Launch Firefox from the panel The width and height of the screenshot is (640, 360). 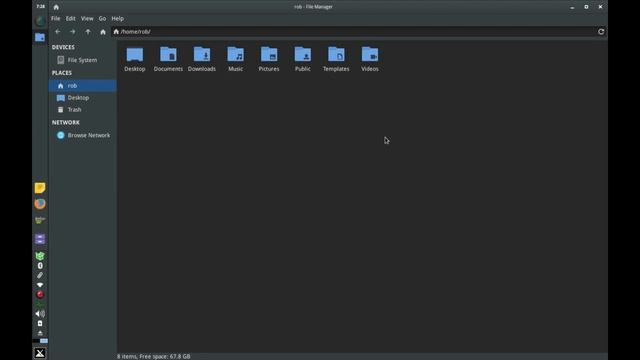tap(40, 204)
